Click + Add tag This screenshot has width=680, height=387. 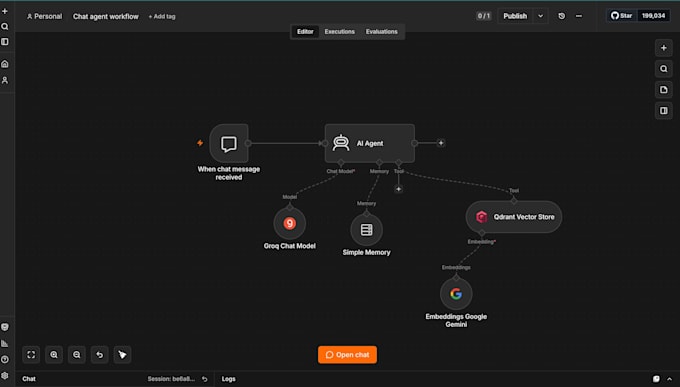(162, 16)
